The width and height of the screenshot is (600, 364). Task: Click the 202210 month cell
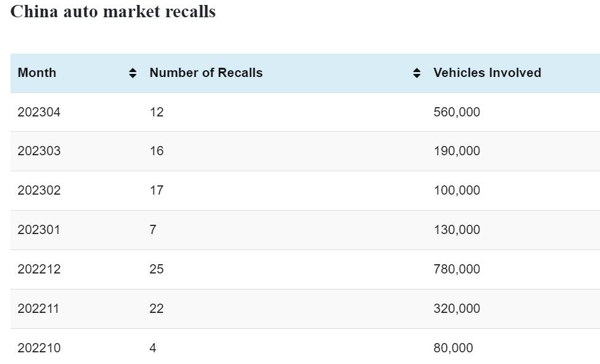39,349
